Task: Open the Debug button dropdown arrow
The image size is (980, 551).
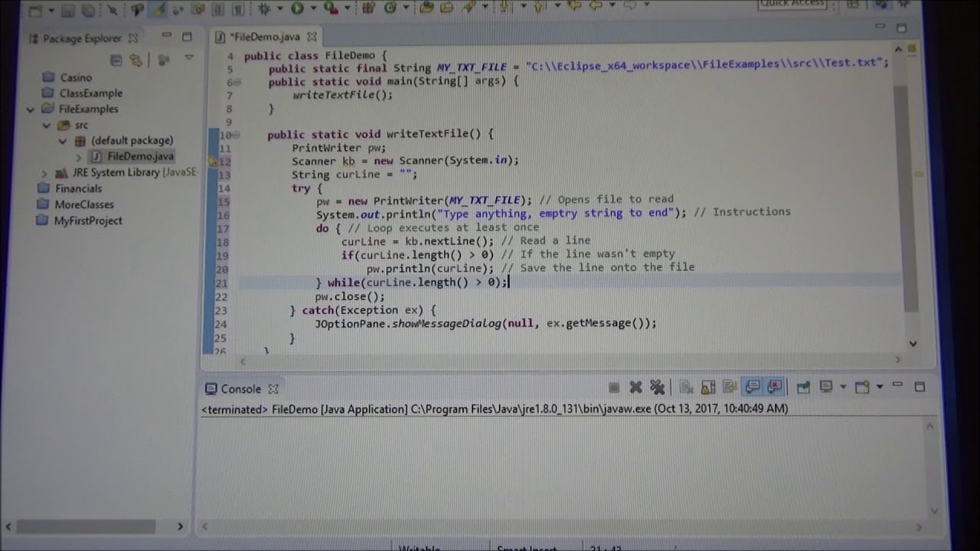Action: point(280,8)
